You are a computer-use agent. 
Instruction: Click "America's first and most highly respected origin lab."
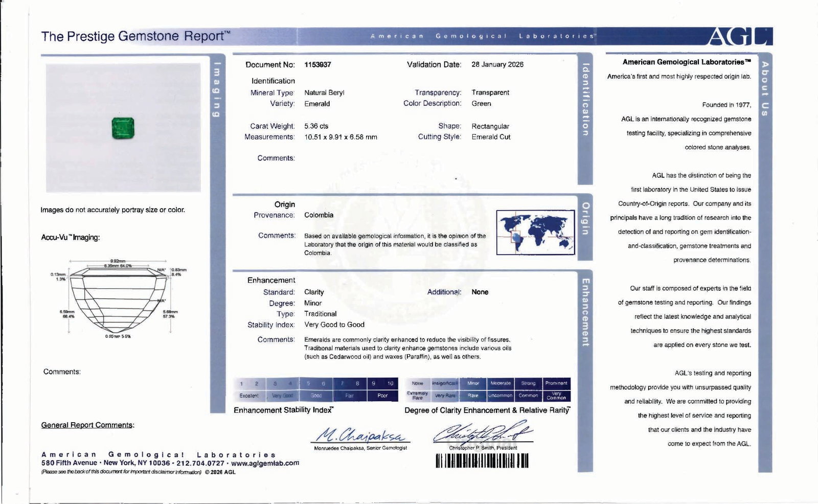pyautogui.click(x=679, y=77)
